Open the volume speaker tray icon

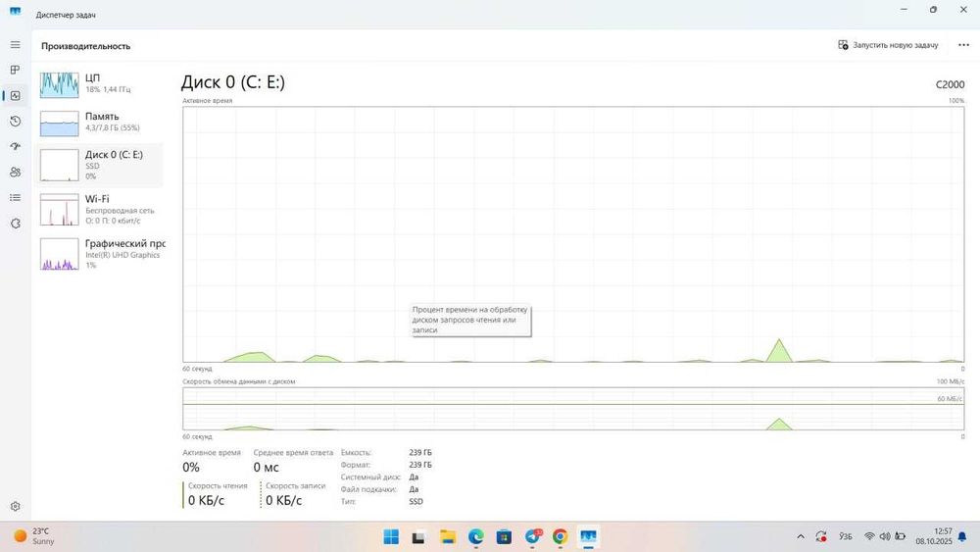884,536
